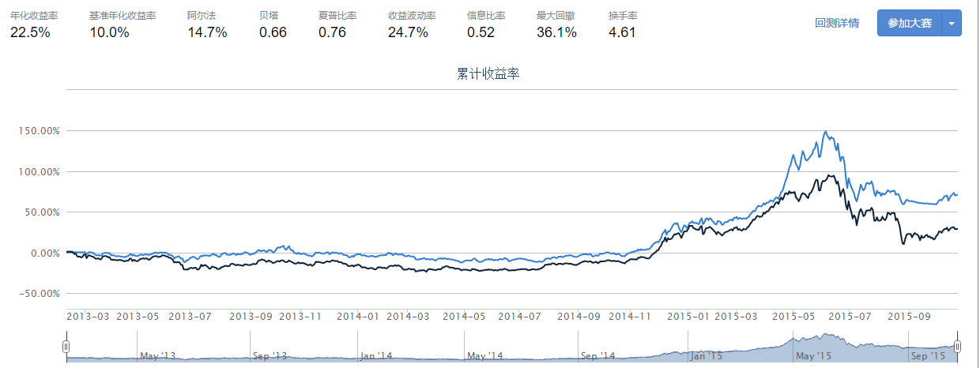
Task: Open the 回测详情 link
Action: (x=837, y=23)
